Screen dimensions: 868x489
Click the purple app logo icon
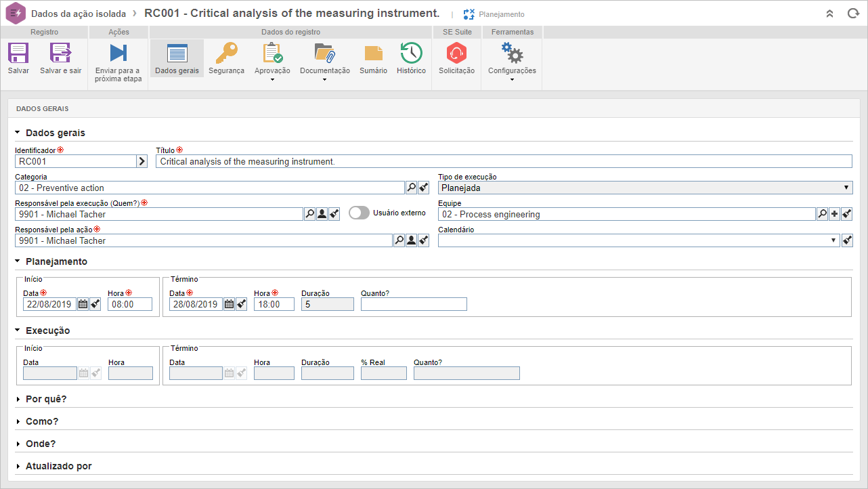(15, 13)
